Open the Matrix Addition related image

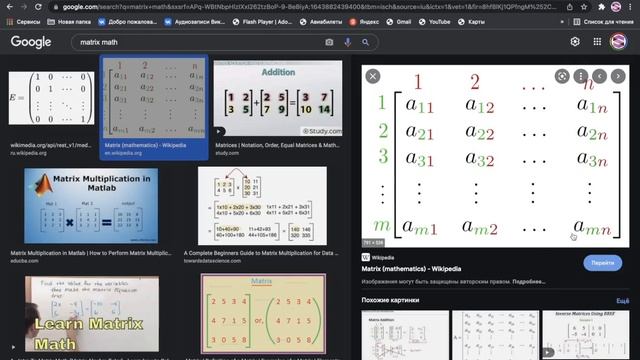click(405, 335)
